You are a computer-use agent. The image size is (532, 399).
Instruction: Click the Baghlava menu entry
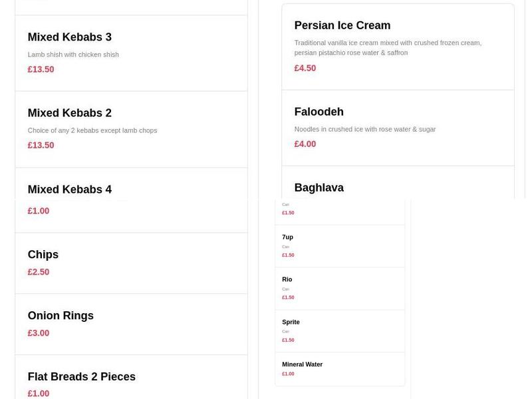click(319, 188)
